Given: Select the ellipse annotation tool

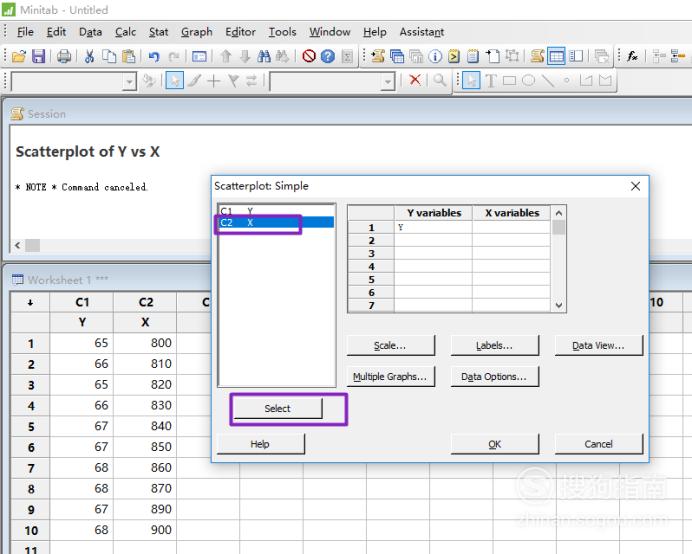Looking at the screenshot, I should pyautogui.click(x=528, y=81).
